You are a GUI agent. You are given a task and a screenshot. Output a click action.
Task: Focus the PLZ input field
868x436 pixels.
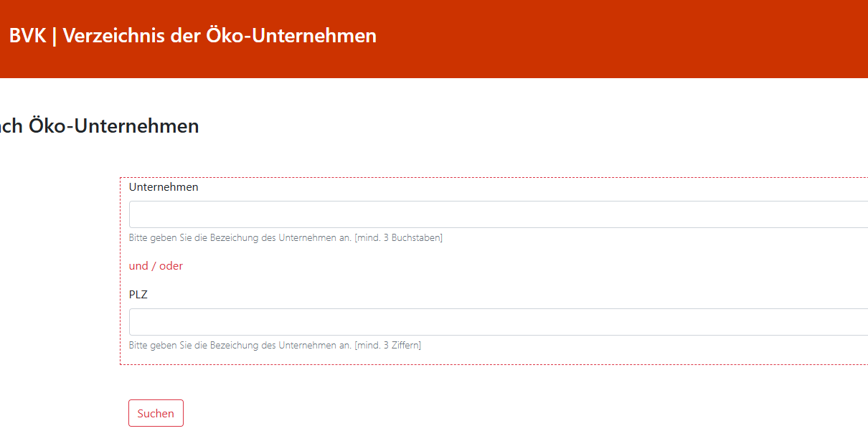point(498,322)
